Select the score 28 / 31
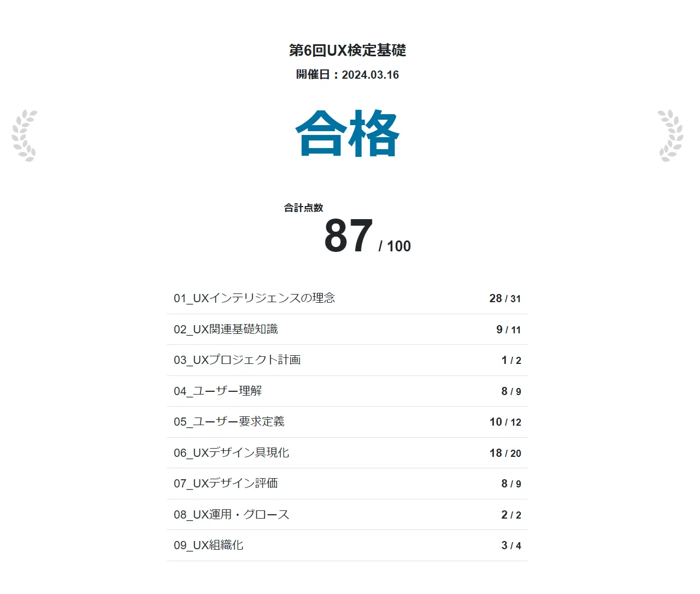 [505, 298]
